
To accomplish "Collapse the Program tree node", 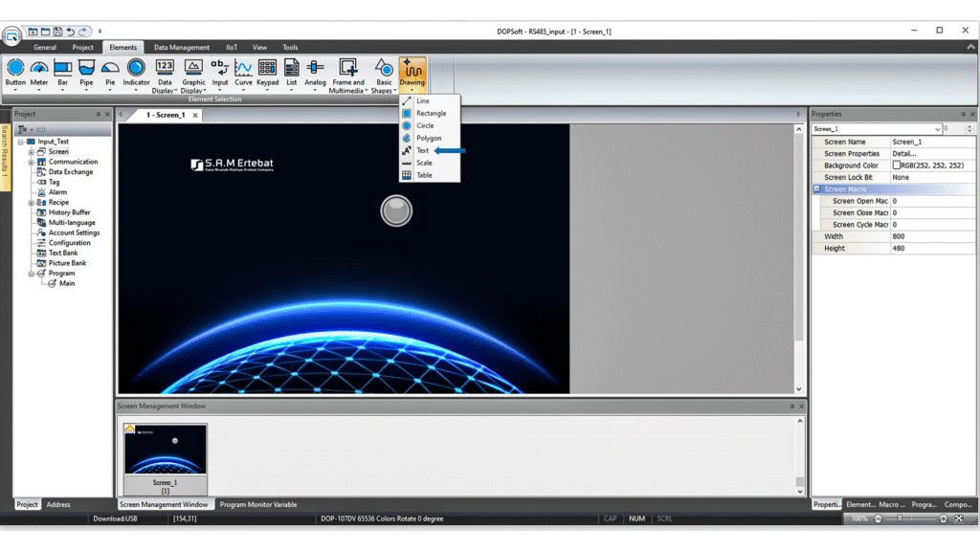I will pyautogui.click(x=31, y=274).
